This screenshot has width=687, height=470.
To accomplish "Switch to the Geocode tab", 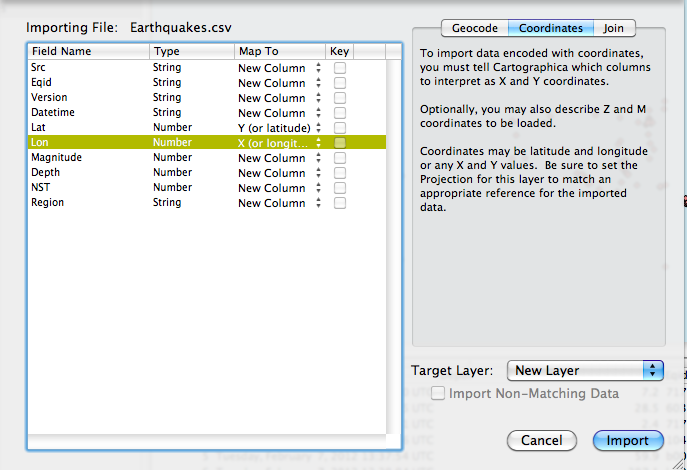I will click(x=474, y=29).
